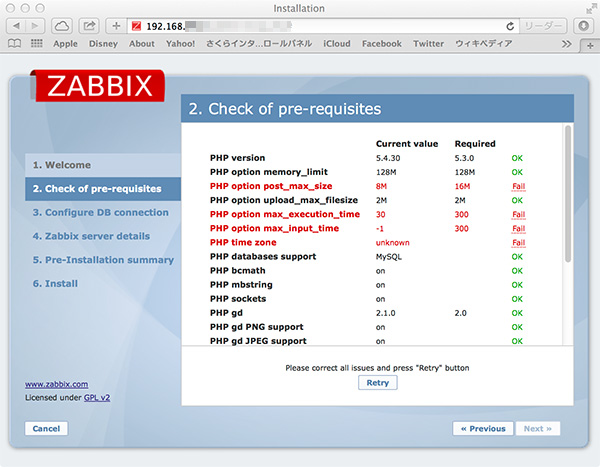This screenshot has height=467, width=600.
Task: Click the add bookmark plus button
Action: pyautogui.click(x=116, y=25)
